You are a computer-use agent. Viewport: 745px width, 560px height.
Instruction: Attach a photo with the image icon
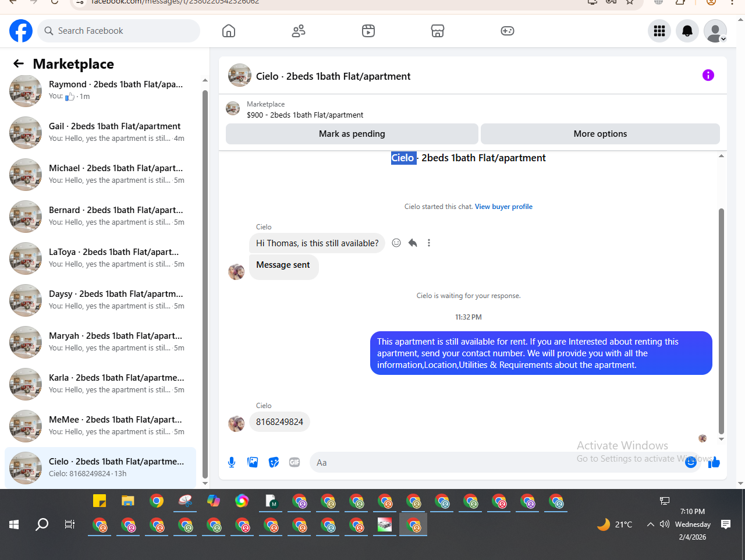(x=253, y=462)
